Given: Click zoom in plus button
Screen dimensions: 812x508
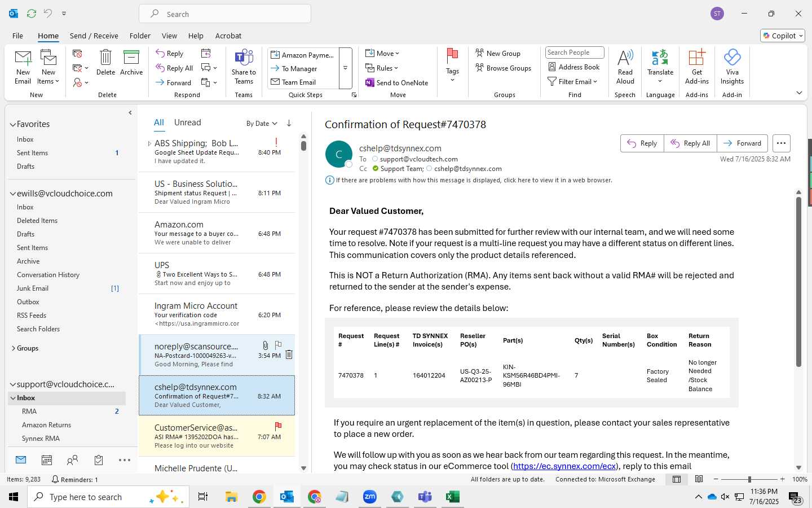Looking at the screenshot, I should tap(782, 479).
